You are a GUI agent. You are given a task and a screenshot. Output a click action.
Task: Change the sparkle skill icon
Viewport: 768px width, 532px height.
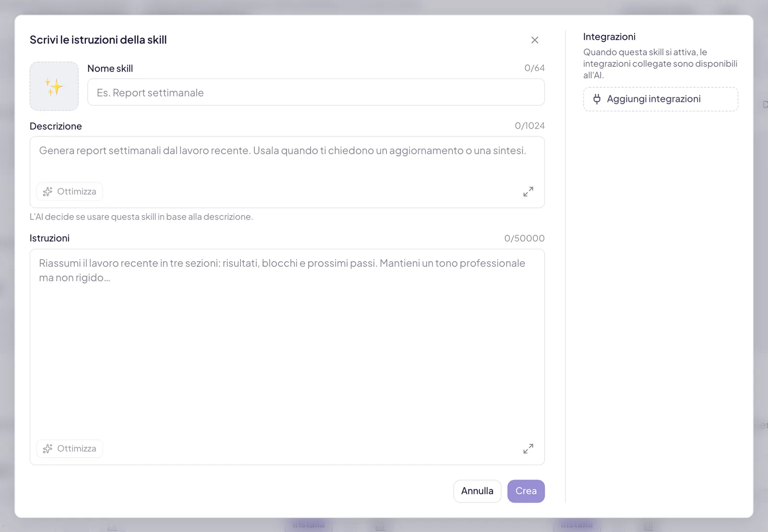click(x=54, y=86)
